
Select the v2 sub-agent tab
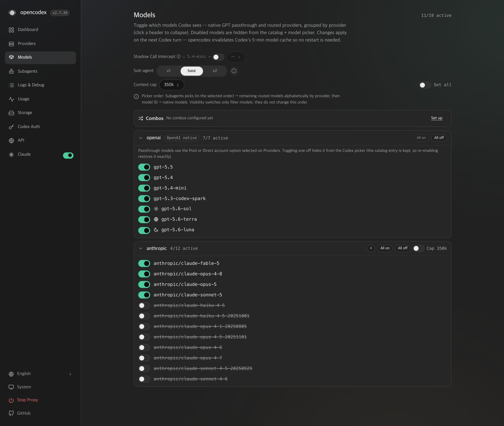pos(215,71)
